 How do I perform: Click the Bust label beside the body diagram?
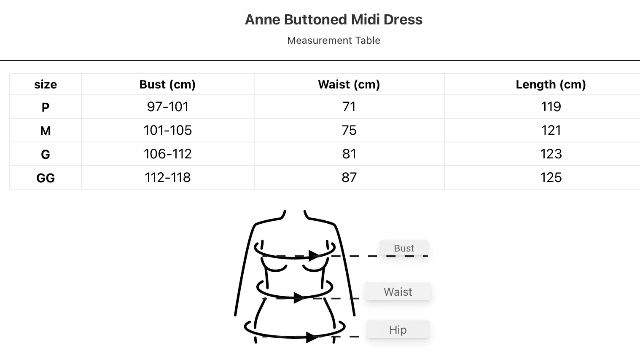coord(403,248)
